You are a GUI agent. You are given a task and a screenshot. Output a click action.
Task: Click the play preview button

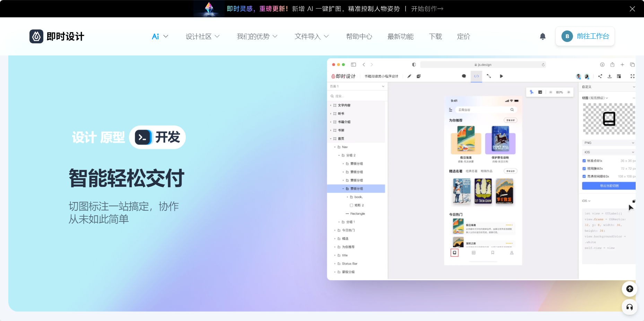coord(501,76)
